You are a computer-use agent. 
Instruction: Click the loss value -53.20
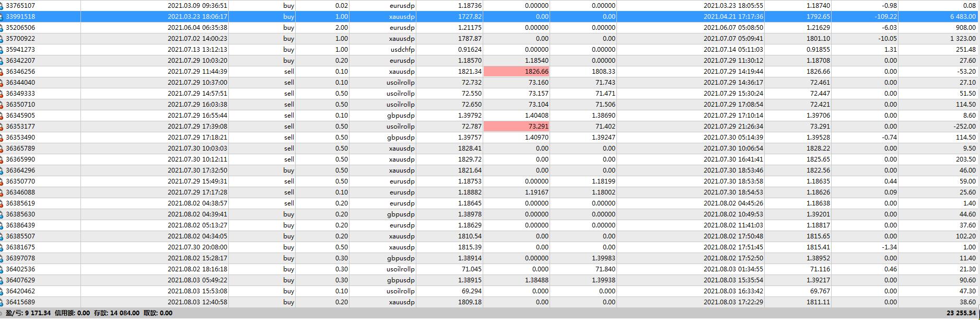966,72
